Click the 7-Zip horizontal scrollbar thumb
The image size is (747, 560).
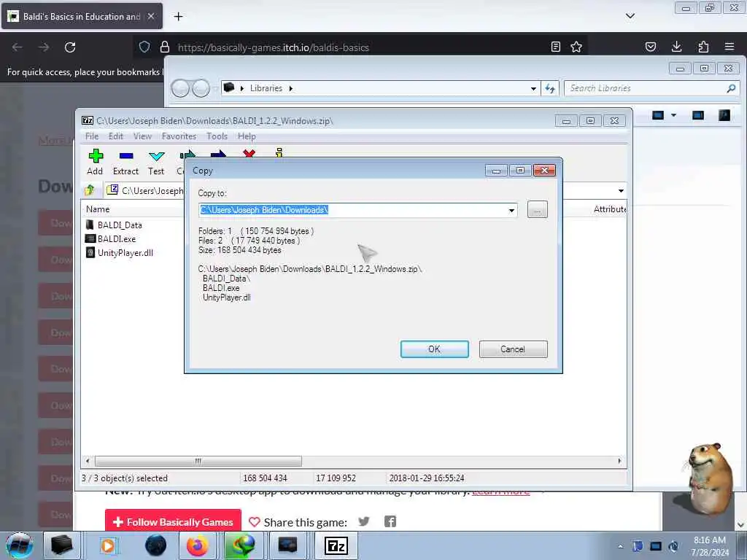(x=198, y=461)
